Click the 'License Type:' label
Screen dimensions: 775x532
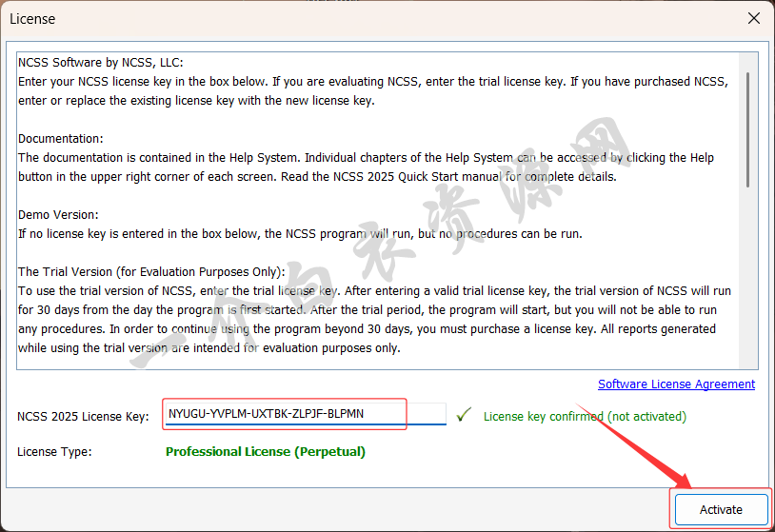[x=54, y=451]
